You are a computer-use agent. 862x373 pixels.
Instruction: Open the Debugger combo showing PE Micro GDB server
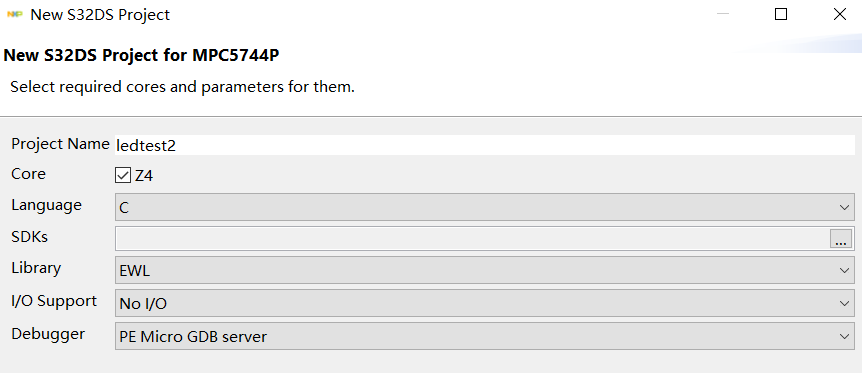(x=484, y=336)
